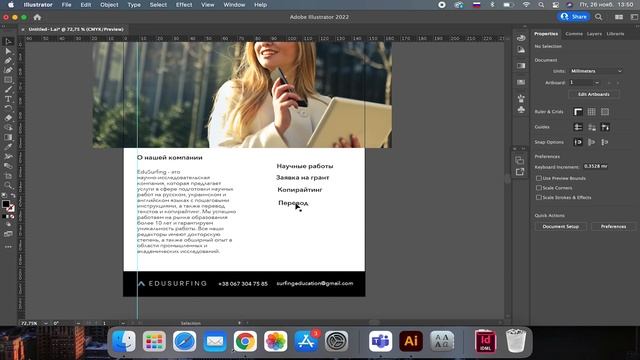Select the Rectangle tool
Viewport: 640px width, 360px height.
(8, 80)
